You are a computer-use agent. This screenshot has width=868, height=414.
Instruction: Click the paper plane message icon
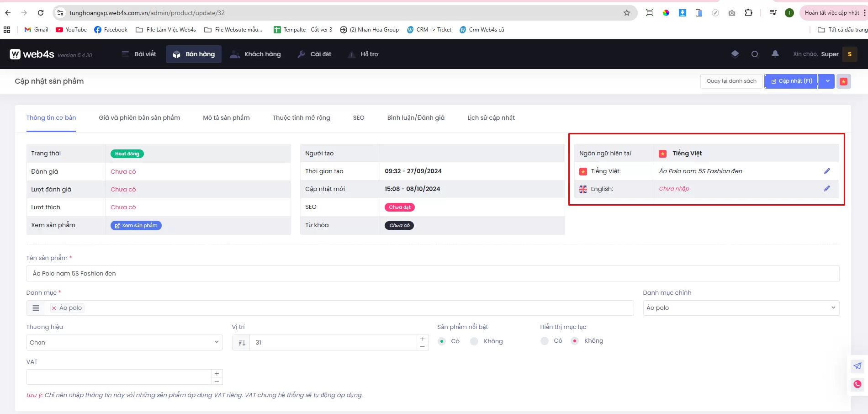[857, 366]
